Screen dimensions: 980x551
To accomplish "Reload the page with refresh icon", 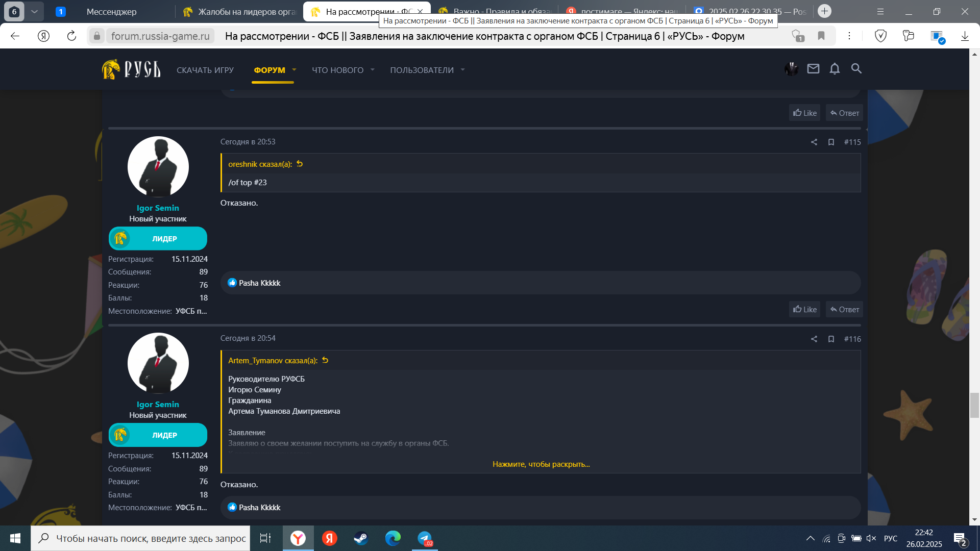I will (71, 36).
